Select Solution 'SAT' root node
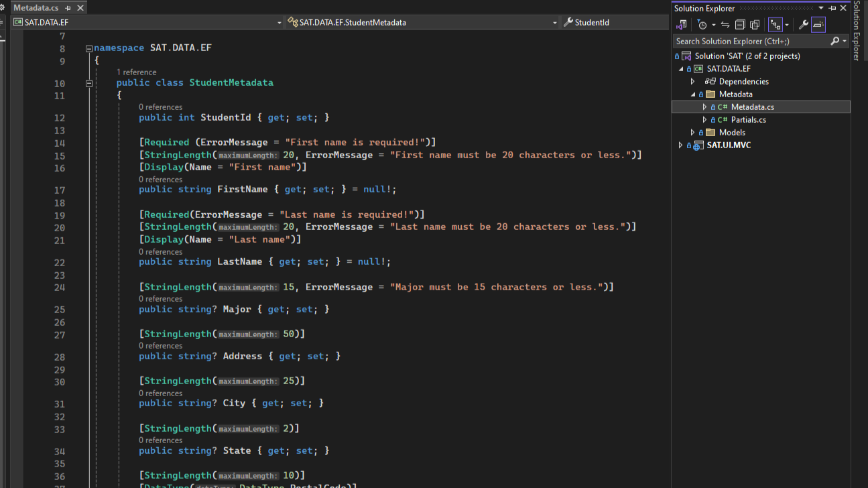Viewport: 868px width, 488px height. [x=747, y=56]
